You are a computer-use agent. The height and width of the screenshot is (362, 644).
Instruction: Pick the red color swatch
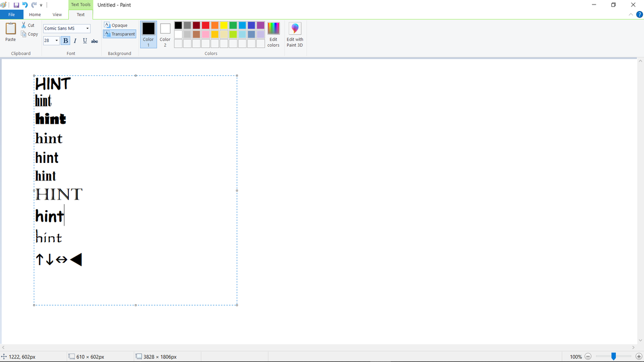[205, 25]
